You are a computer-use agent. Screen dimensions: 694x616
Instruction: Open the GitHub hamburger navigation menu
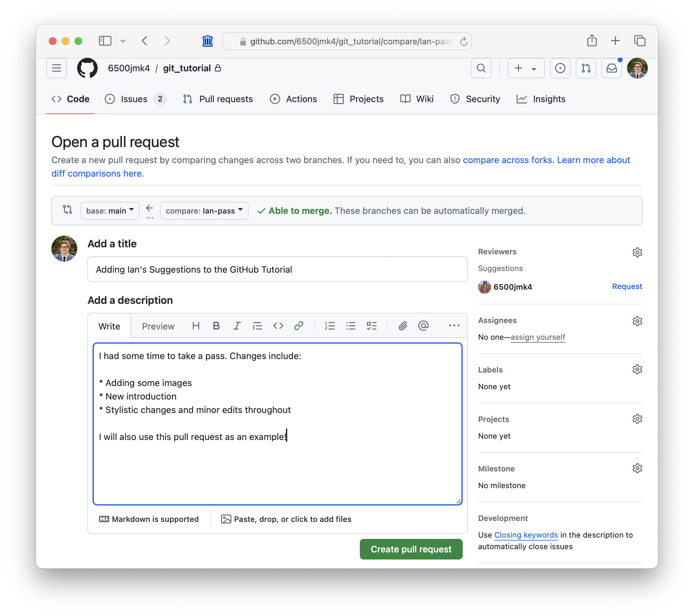[56, 68]
